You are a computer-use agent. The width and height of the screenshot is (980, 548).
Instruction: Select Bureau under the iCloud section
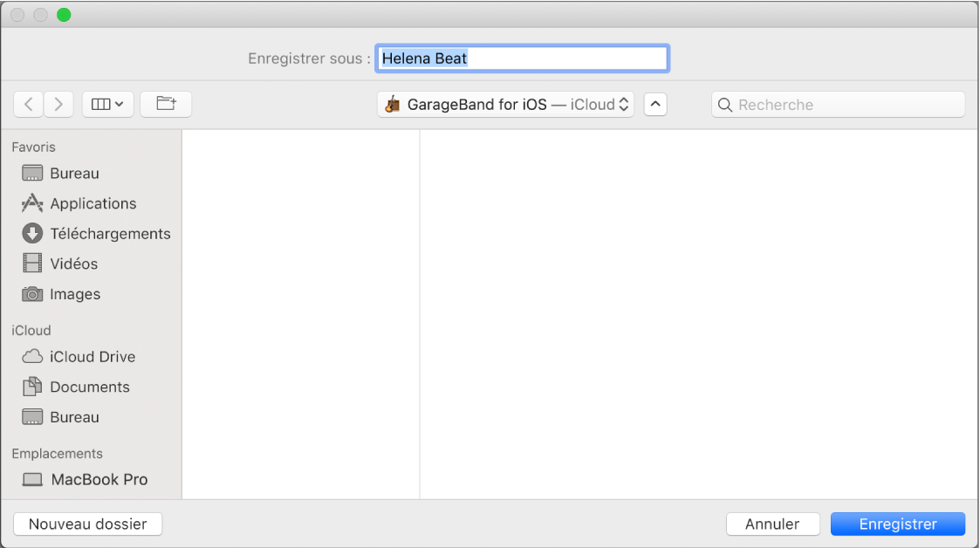click(75, 417)
